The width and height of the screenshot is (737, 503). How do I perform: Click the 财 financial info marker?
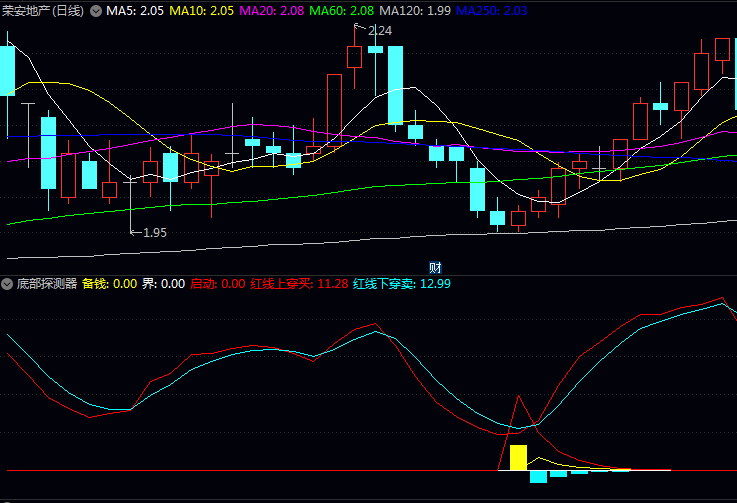pyautogui.click(x=435, y=267)
